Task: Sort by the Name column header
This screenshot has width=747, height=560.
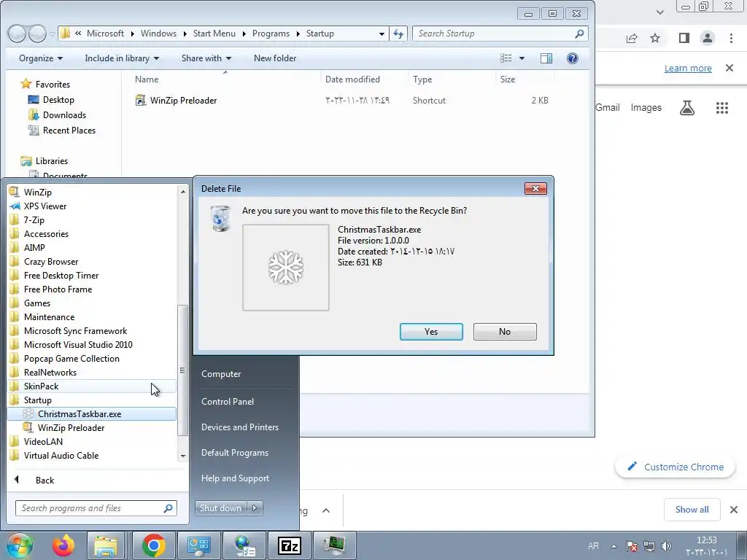Action: (x=147, y=79)
